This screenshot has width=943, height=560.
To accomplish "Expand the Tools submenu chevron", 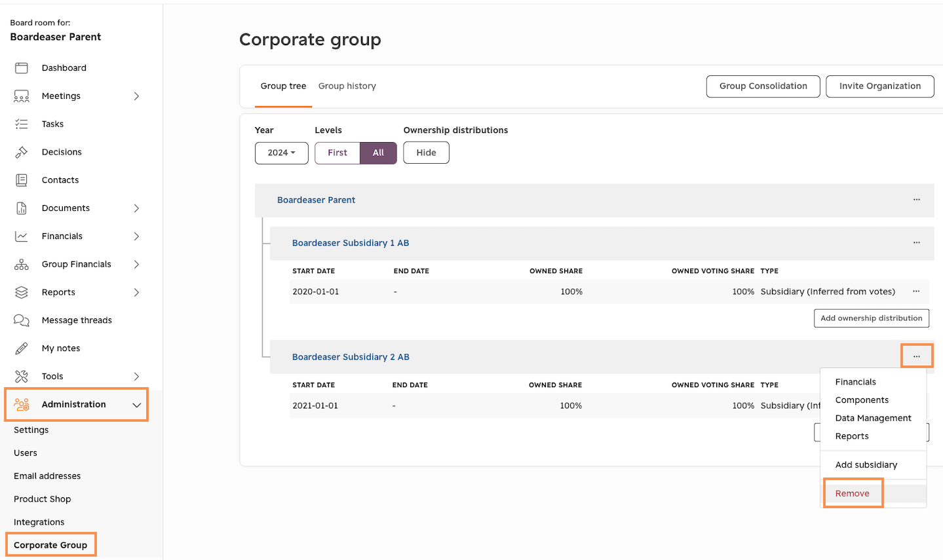I will point(136,377).
